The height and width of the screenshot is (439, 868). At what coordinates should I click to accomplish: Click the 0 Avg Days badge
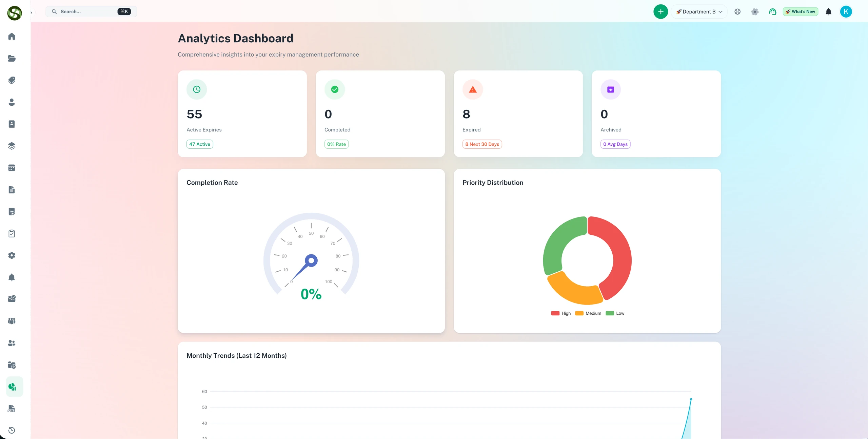[x=615, y=144]
